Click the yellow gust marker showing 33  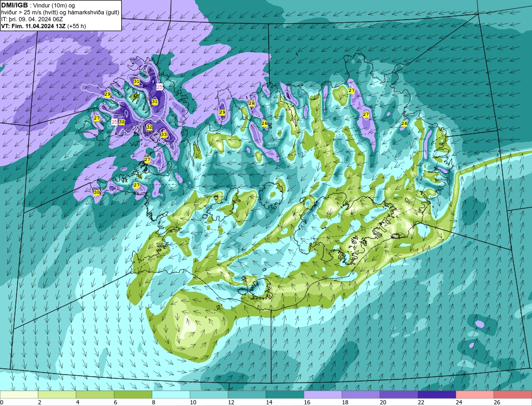click(x=164, y=134)
